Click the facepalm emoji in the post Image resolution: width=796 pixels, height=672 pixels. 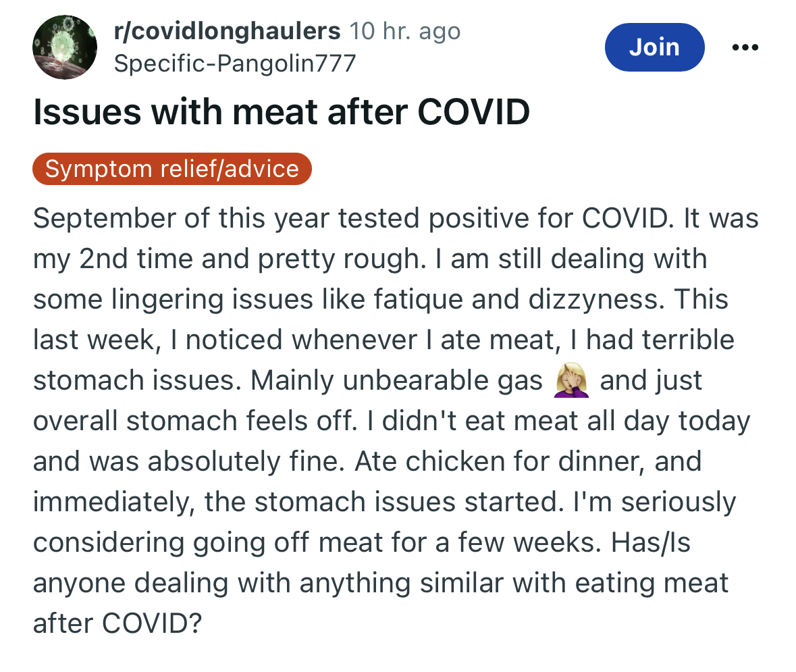(571, 380)
